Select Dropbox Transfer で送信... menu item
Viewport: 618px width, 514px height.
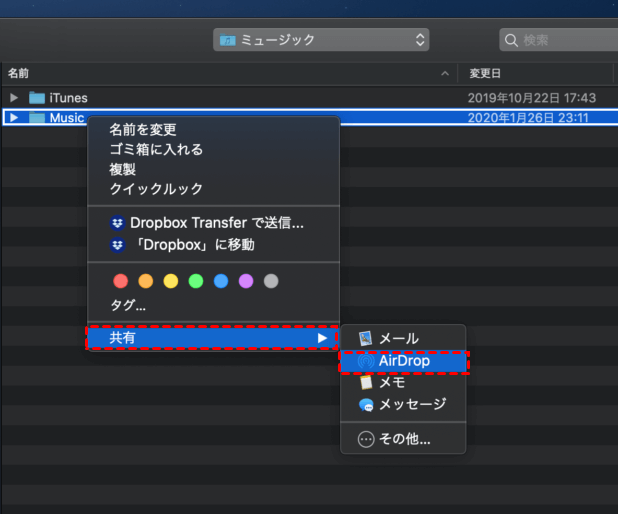[213, 223]
